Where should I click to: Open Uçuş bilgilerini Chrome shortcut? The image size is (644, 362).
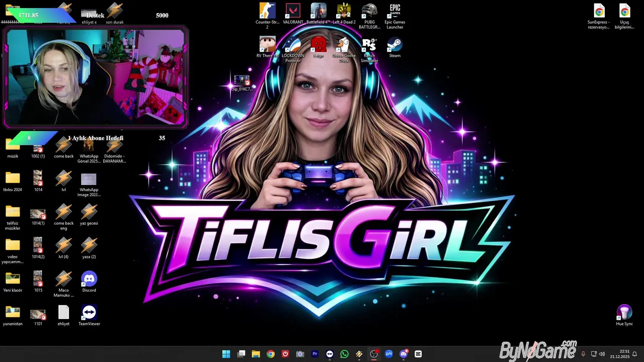click(x=624, y=16)
